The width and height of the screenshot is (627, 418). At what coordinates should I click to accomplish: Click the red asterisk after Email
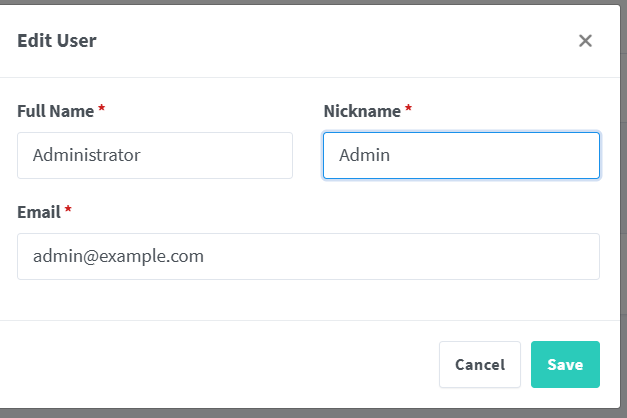68,209
